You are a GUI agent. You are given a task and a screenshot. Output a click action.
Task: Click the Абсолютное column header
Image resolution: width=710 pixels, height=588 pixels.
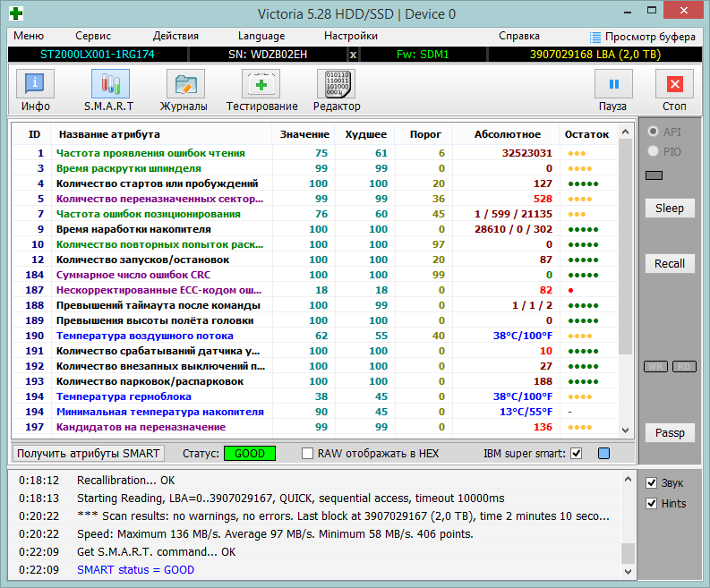click(507, 134)
